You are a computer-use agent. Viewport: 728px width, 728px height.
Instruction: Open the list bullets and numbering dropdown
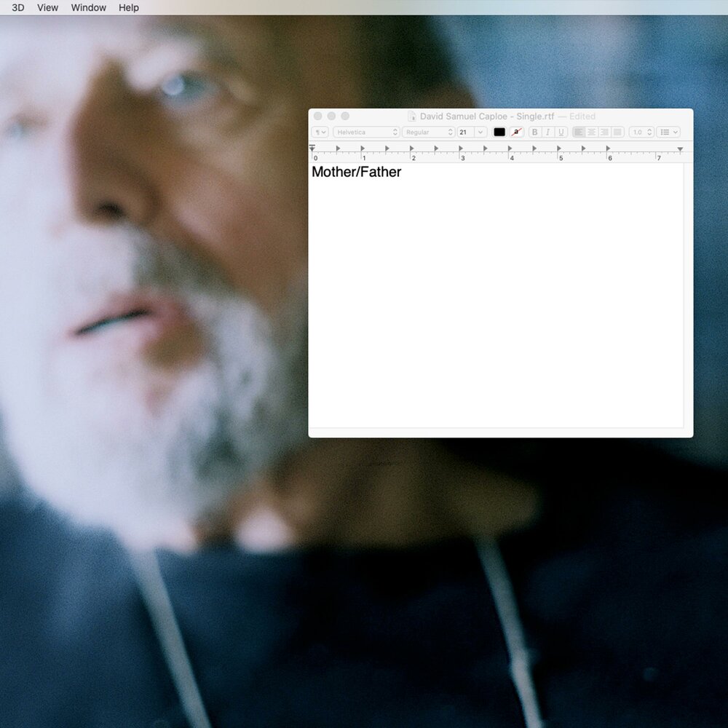[668, 132]
